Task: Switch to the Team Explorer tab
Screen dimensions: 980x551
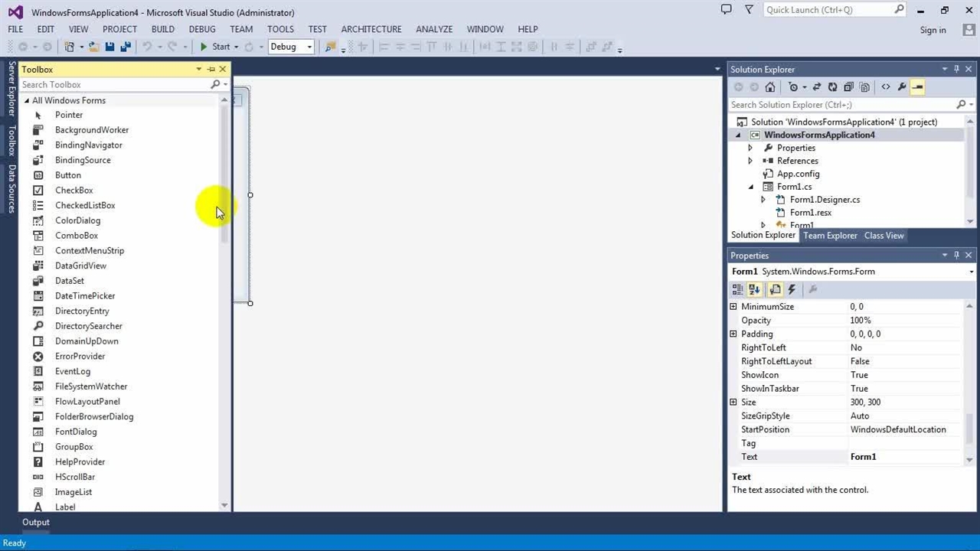Action: (830, 236)
